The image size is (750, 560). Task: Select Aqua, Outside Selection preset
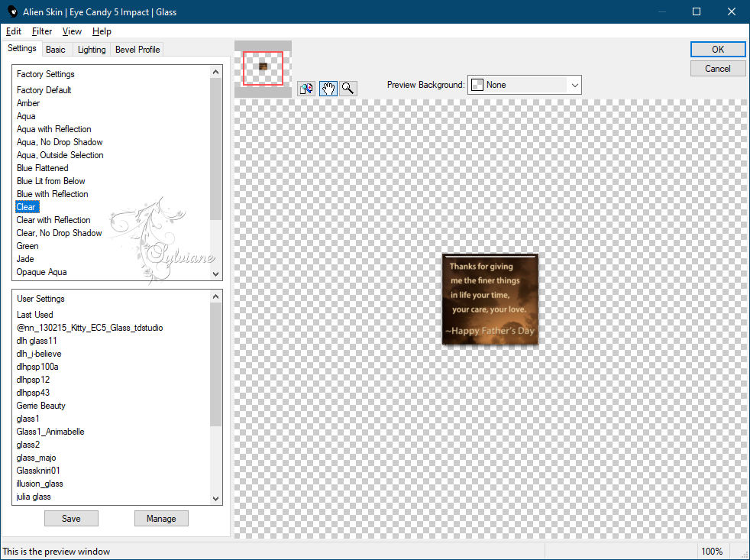[x=60, y=154]
